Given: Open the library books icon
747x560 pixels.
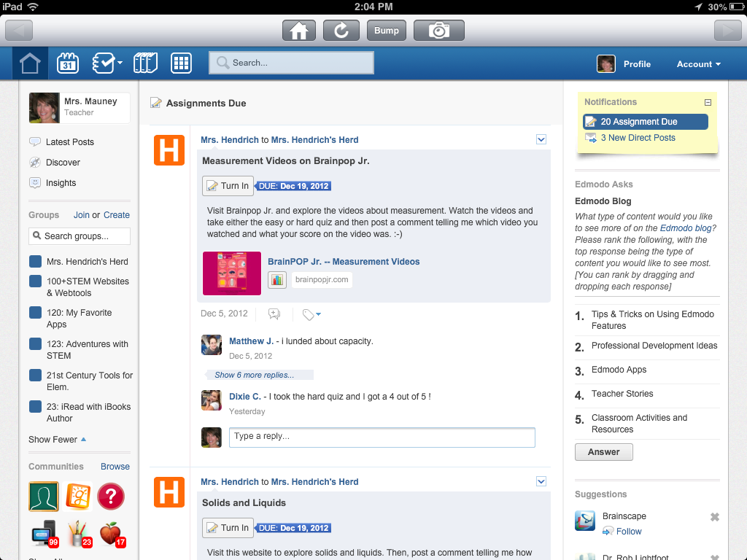Looking at the screenshot, I should coord(145,63).
